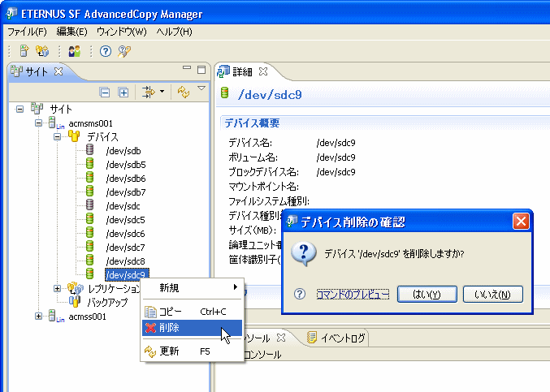Open 新規 submenu in context menu
Viewport: 550px width, 392px height.
(x=192, y=288)
